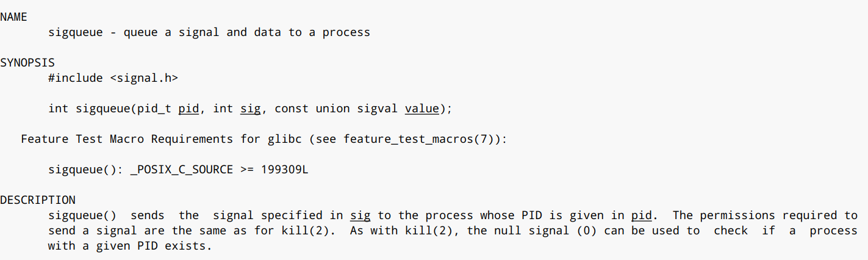
Task: Click the SYNOPSIS section heading
Action: tap(27, 63)
